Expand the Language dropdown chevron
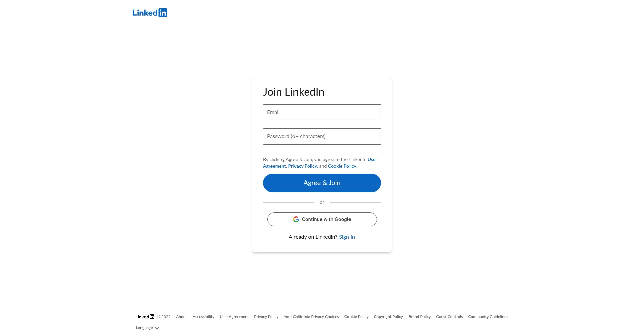644x333 pixels. (157, 328)
